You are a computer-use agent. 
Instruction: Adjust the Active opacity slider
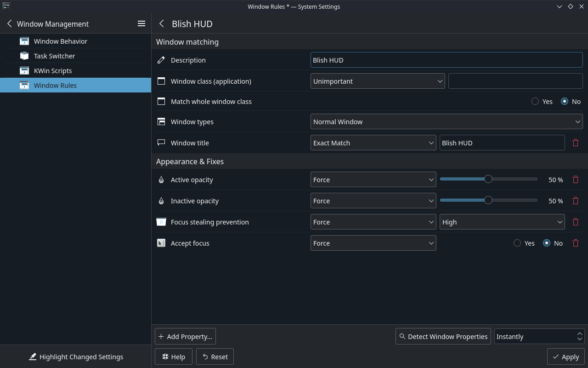(488, 179)
